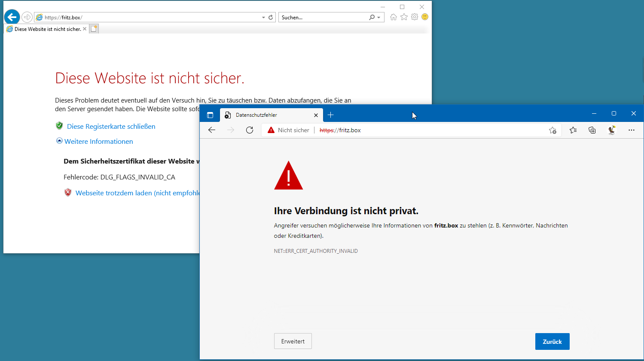The height and width of the screenshot is (361, 644).
Task: Open Internet Explorer home page icon
Action: pyautogui.click(x=394, y=17)
